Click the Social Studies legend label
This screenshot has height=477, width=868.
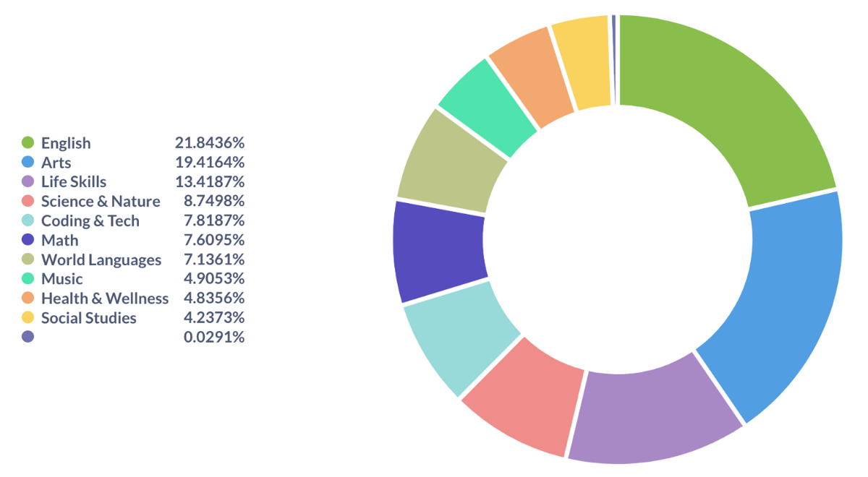[89, 317]
